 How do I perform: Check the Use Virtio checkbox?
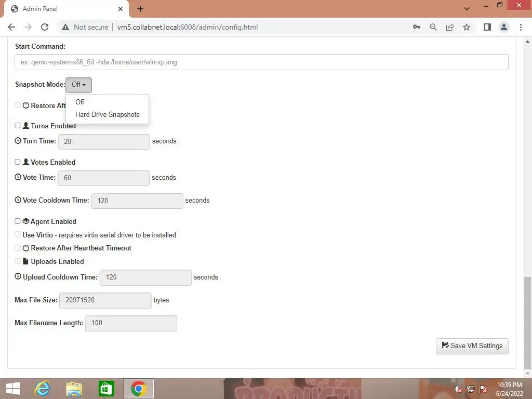pyautogui.click(x=18, y=234)
